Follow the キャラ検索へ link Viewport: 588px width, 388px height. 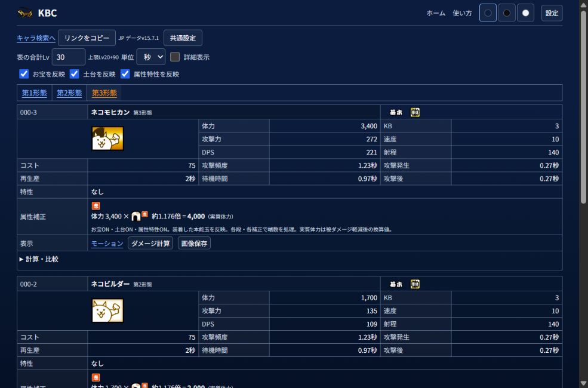coord(36,38)
